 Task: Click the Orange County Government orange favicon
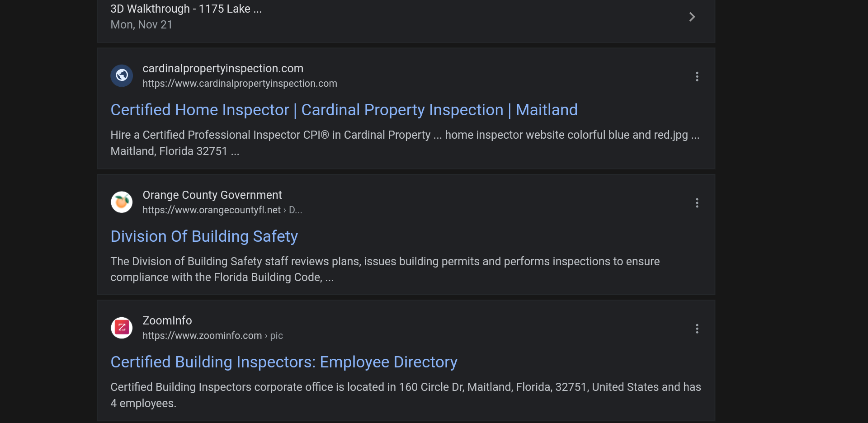click(122, 202)
